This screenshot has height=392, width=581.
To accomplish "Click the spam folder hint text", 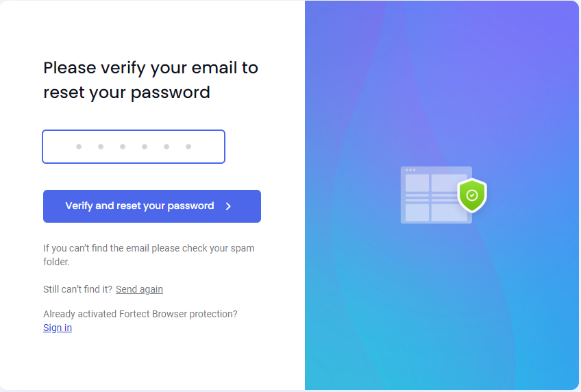I will pyautogui.click(x=149, y=255).
